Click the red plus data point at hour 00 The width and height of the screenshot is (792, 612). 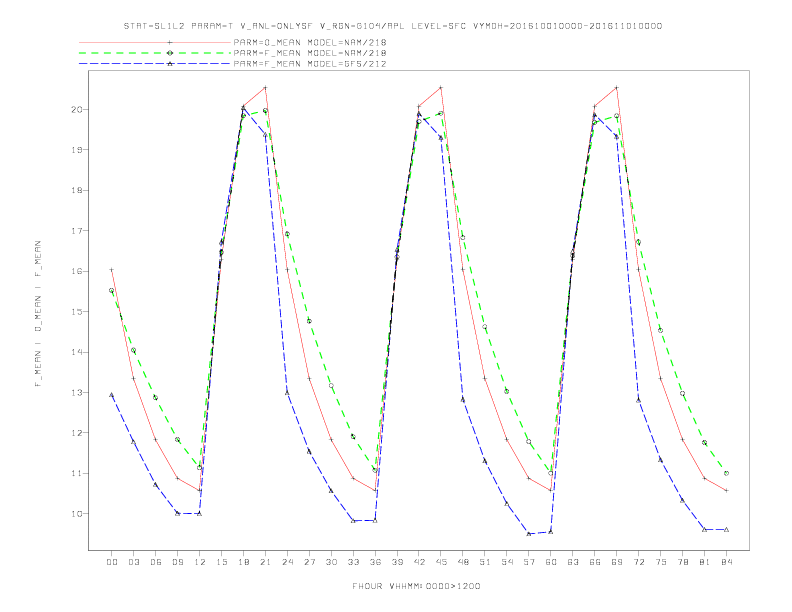coord(112,270)
